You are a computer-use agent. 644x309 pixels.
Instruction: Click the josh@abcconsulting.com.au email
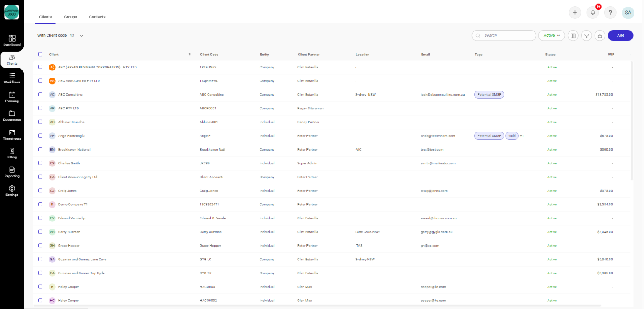[443, 95]
